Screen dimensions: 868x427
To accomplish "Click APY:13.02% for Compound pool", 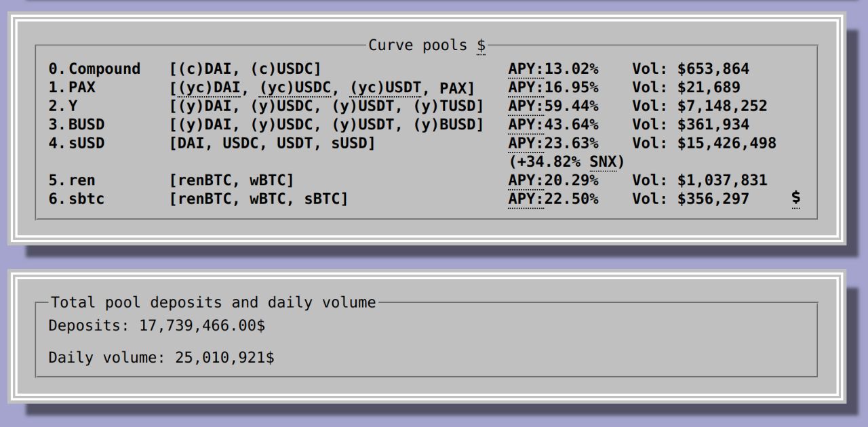I will (553, 69).
